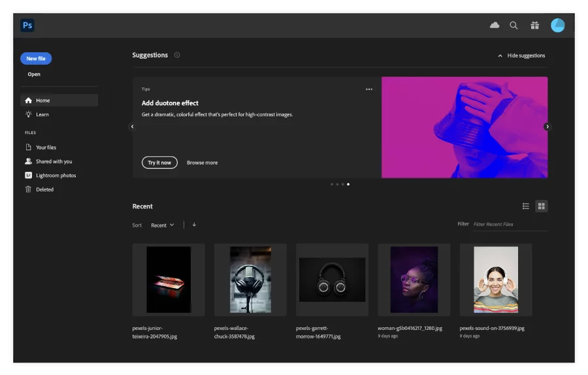588x375 pixels.
Task: Open pexels-sound-on-3756939.jpg thumbnail
Action: click(496, 280)
